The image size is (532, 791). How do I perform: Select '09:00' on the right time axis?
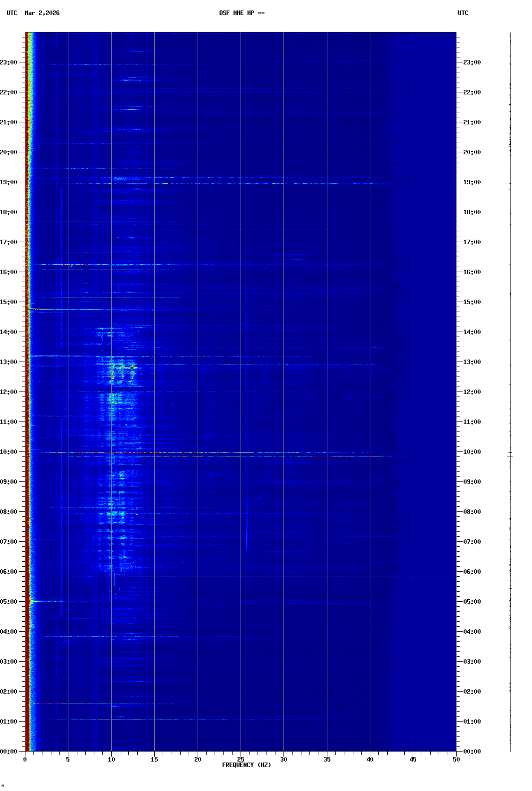[x=472, y=482]
